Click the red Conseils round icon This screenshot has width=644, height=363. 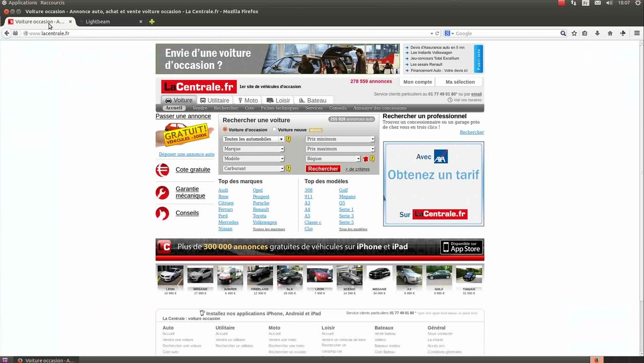click(x=162, y=213)
